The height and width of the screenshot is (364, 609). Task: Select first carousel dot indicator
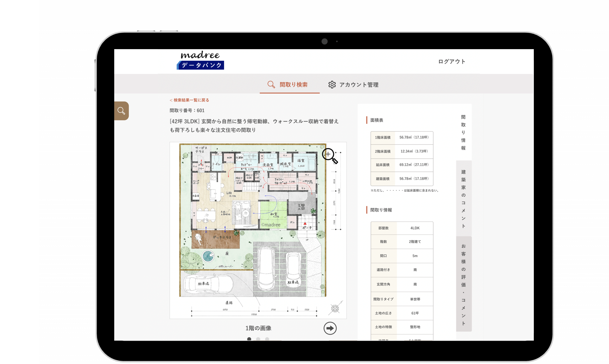click(249, 339)
